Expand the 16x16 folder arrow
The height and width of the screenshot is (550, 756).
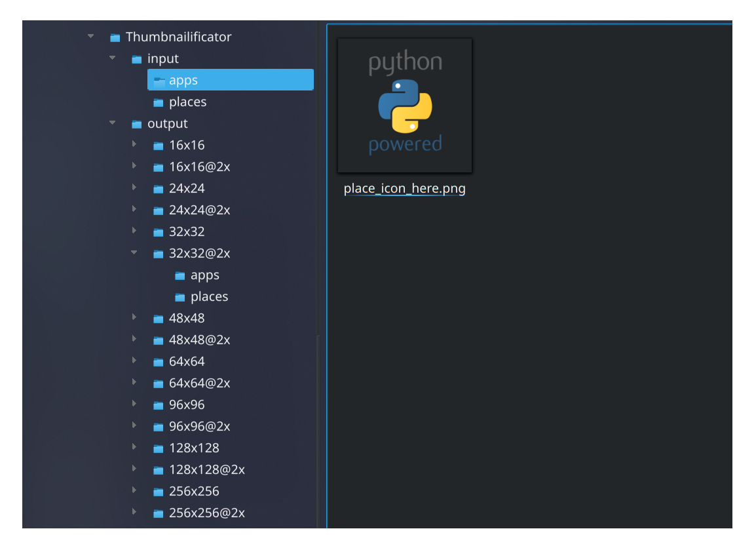click(x=134, y=144)
